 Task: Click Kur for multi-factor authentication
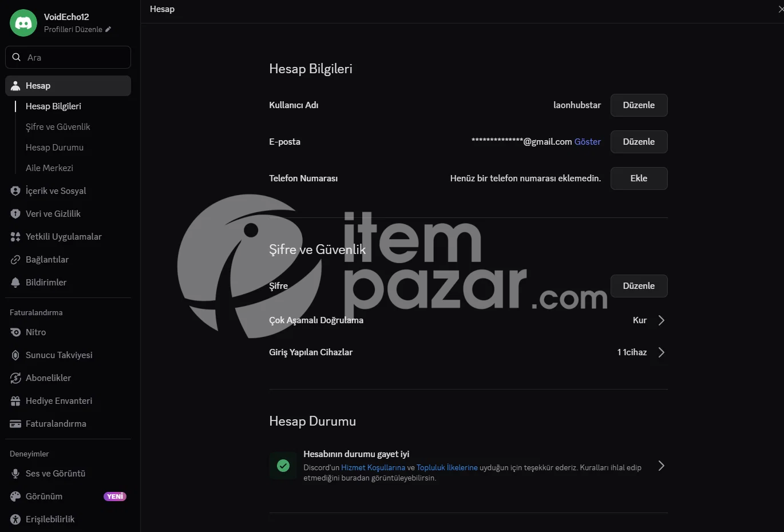pyautogui.click(x=640, y=320)
